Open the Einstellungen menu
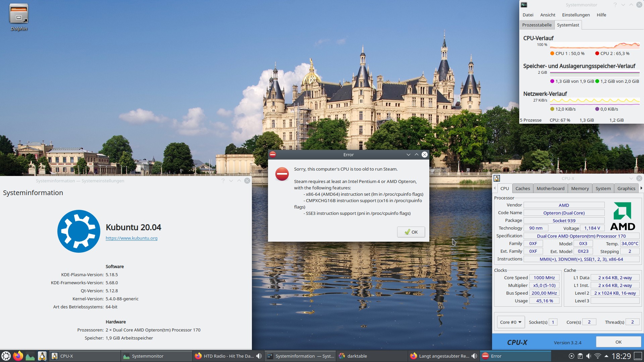This screenshot has height=362, width=644. (576, 15)
